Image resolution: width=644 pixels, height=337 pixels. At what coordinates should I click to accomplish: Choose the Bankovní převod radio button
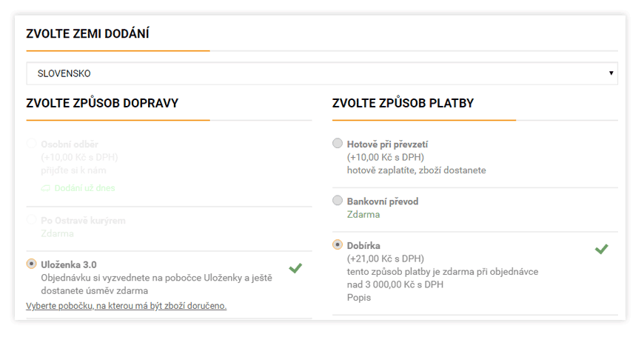click(338, 200)
